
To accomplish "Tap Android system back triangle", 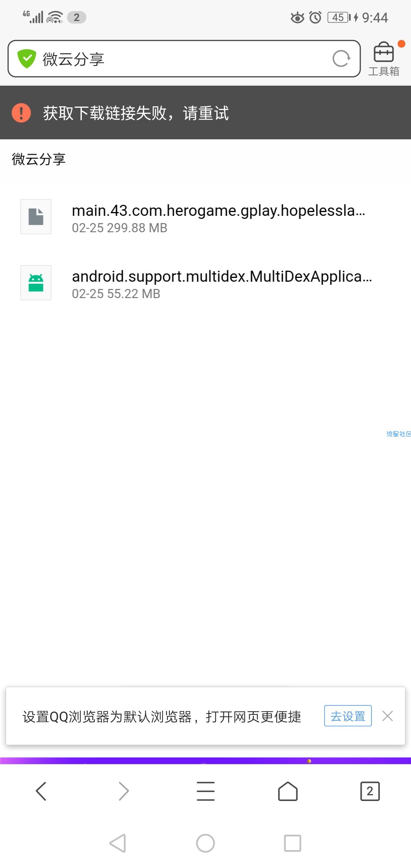I will coord(118,843).
